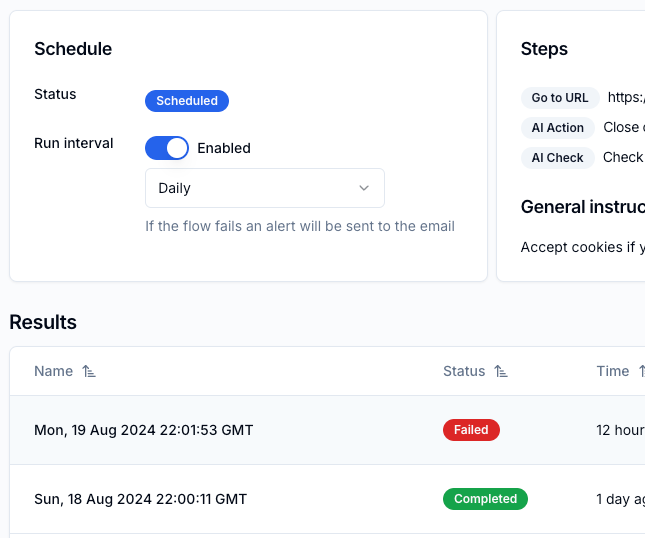Sort results by the Status header
This screenshot has width=645, height=538.
[x=464, y=371]
